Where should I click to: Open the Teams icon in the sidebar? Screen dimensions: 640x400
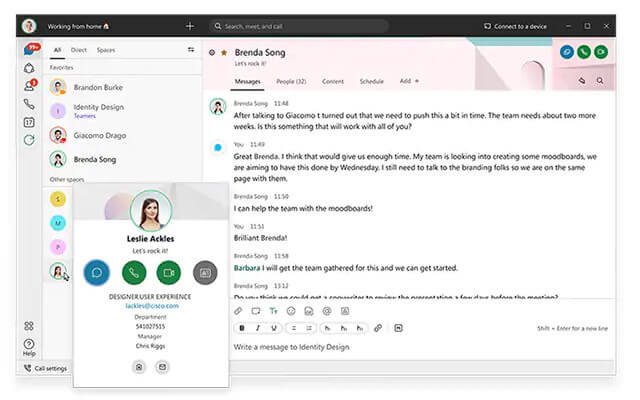point(29,68)
